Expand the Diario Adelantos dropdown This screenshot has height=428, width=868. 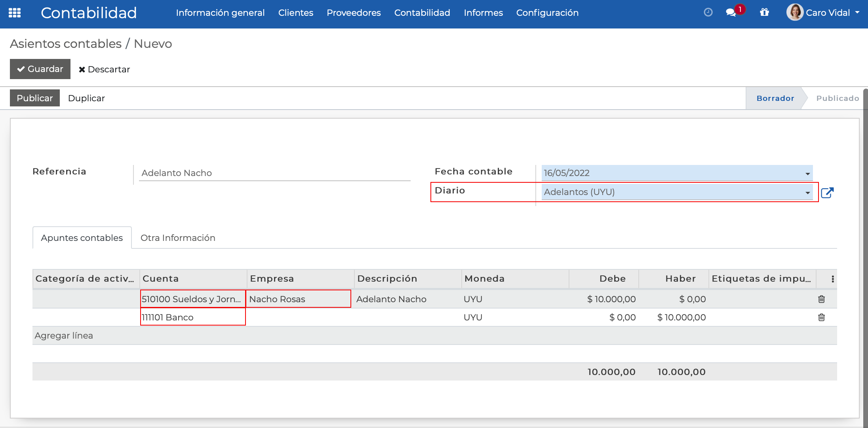tap(807, 193)
